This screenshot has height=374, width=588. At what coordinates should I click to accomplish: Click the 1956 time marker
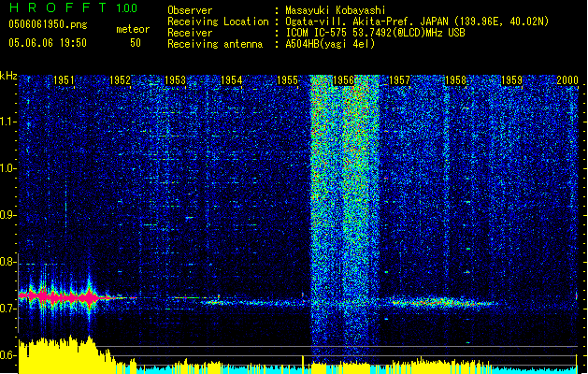(x=343, y=80)
